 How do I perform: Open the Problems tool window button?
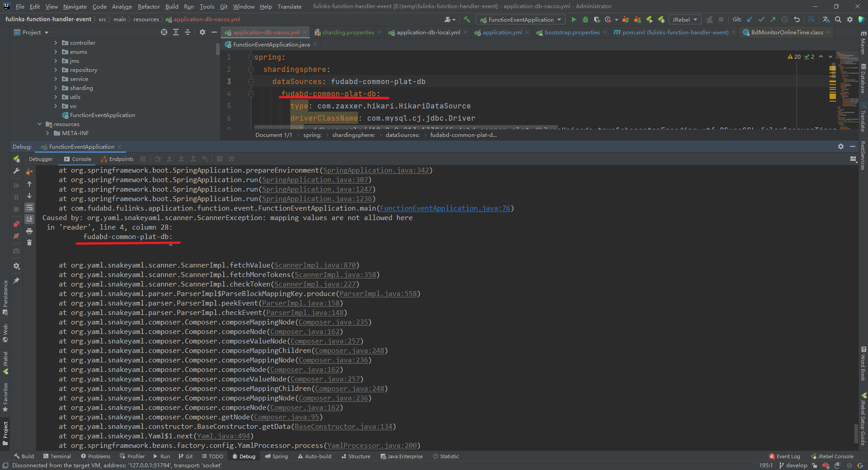click(x=95, y=456)
